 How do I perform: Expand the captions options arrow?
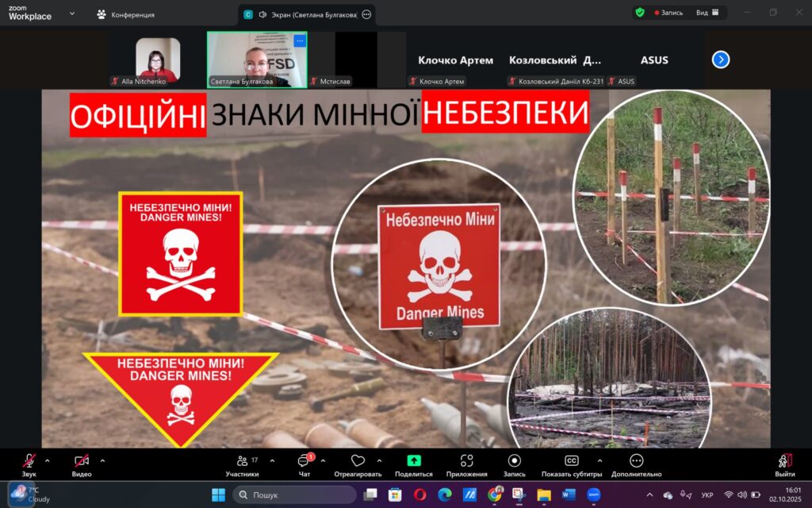(599, 460)
